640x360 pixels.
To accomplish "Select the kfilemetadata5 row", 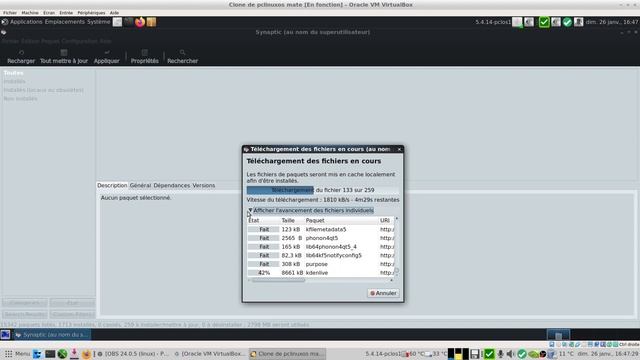I will (x=320, y=229).
